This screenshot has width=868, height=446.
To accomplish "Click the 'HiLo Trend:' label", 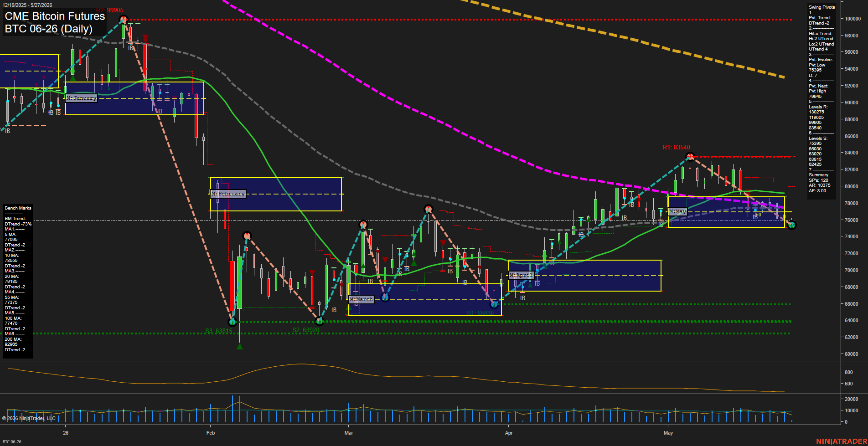I will [x=821, y=34].
